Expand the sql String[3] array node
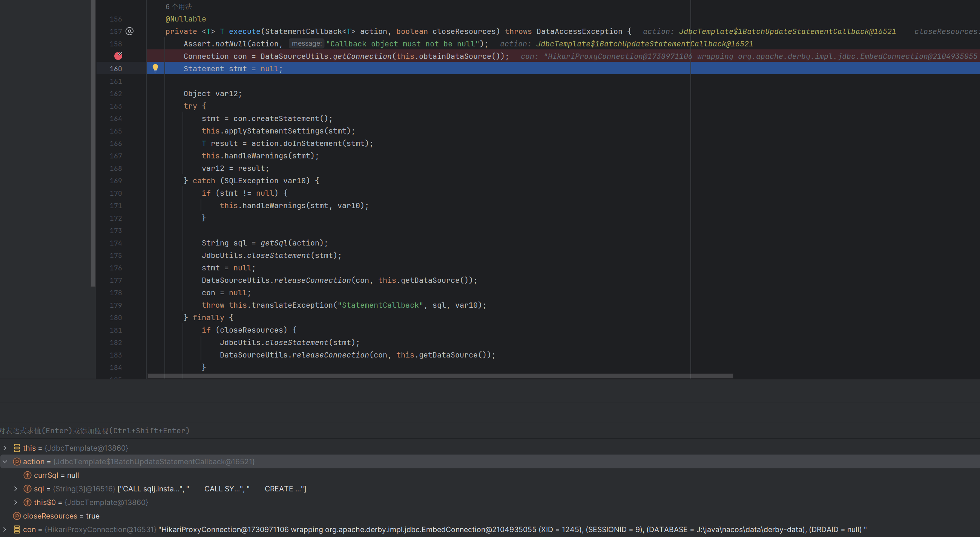This screenshot has width=980, height=537. (x=15, y=489)
